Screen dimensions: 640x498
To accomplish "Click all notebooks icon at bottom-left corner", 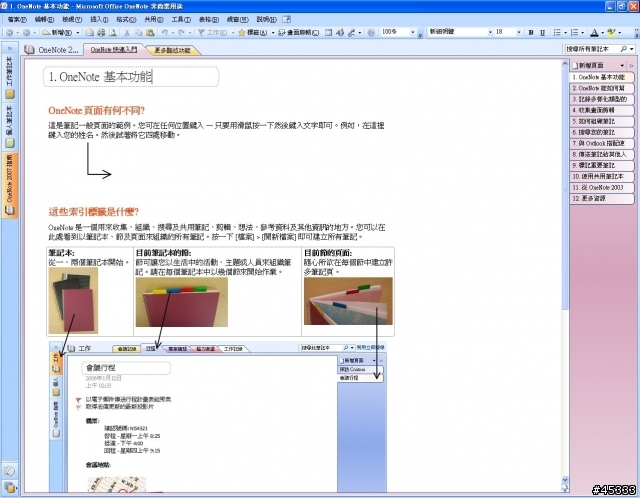I will click(x=9, y=487).
